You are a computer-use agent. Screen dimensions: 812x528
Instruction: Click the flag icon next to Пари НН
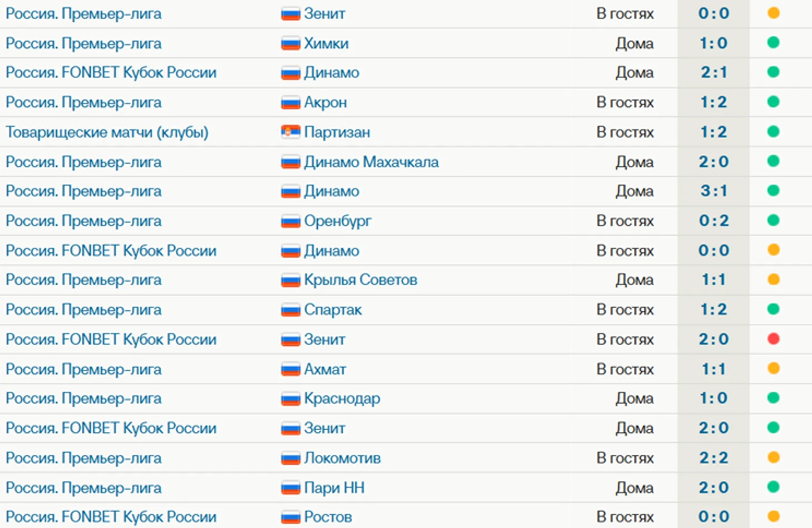pos(290,488)
